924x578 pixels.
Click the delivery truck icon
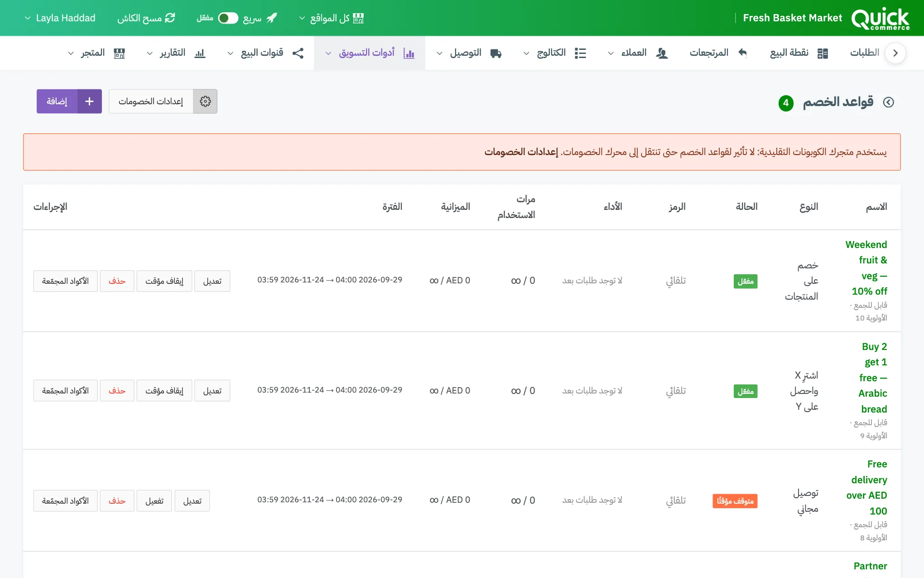(x=496, y=53)
